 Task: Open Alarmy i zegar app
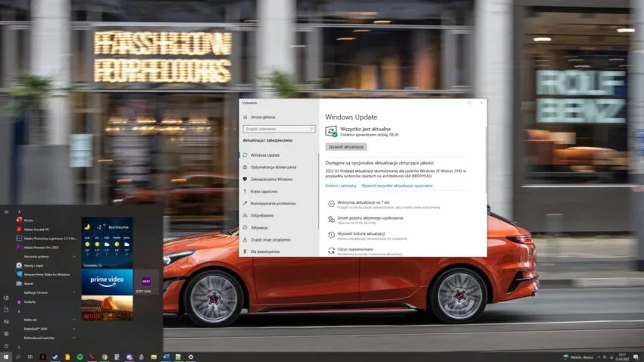point(30,265)
